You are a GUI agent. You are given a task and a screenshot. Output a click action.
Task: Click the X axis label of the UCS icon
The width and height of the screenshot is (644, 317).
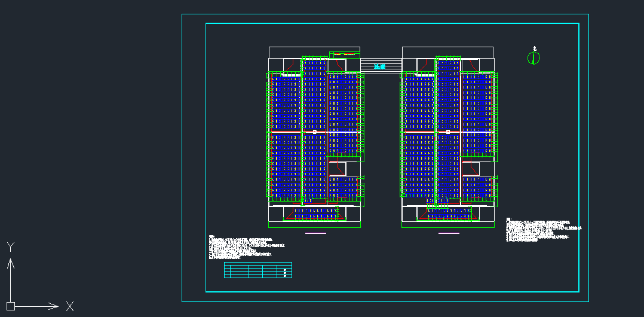(x=70, y=306)
